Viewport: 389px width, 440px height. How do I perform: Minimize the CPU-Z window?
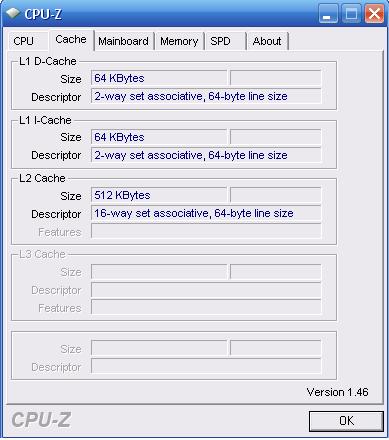[x=328, y=14]
